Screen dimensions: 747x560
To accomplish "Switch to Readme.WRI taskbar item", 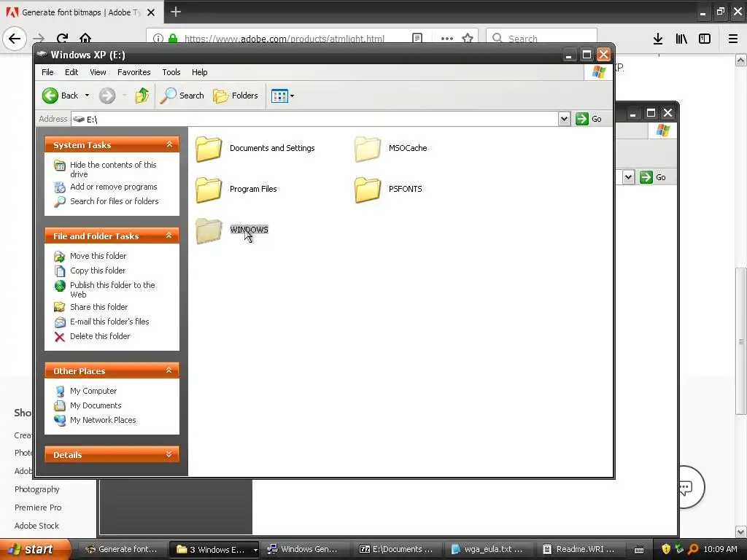I will pos(580,550).
